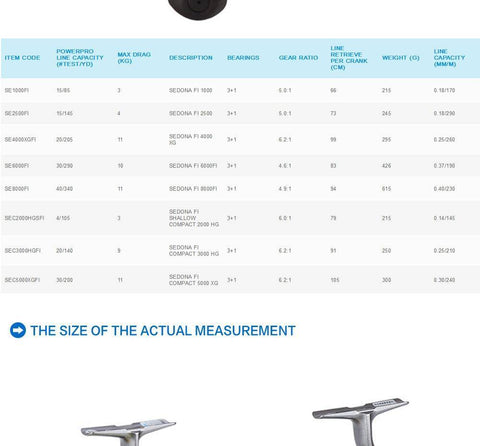Click the BEARINGS column header
The image size is (480, 446).
(x=243, y=58)
